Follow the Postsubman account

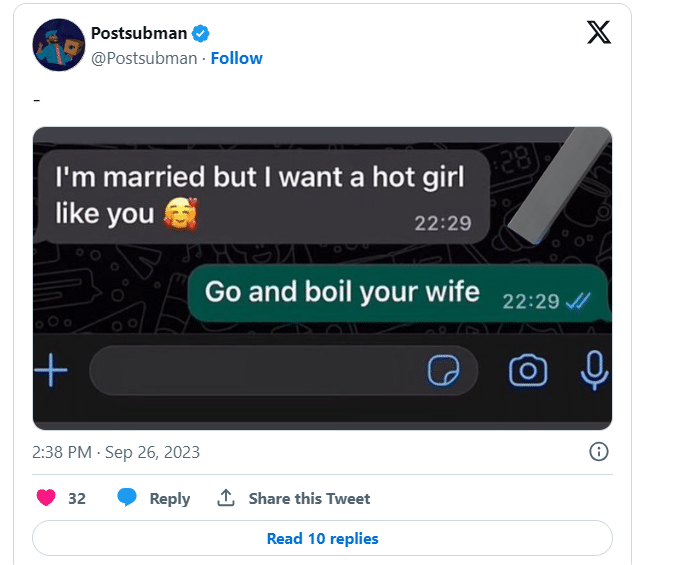(x=236, y=58)
